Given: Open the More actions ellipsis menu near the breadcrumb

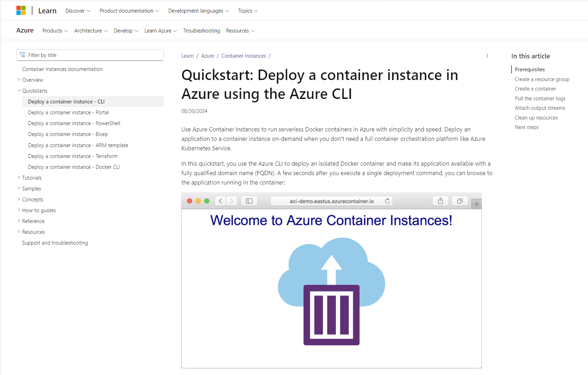Looking at the screenshot, I should pyautogui.click(x=487, y=56).
